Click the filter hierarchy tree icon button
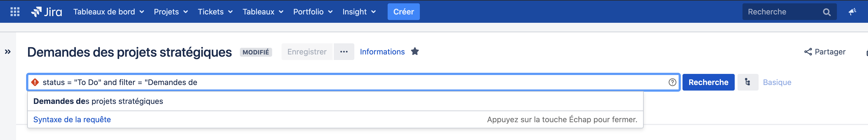Screen dimensions: 868x140 click(747, 82)
